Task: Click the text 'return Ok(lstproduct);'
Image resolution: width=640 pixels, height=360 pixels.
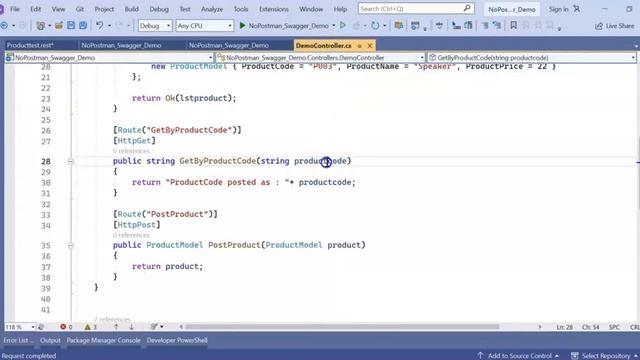Action: [184, 98]
